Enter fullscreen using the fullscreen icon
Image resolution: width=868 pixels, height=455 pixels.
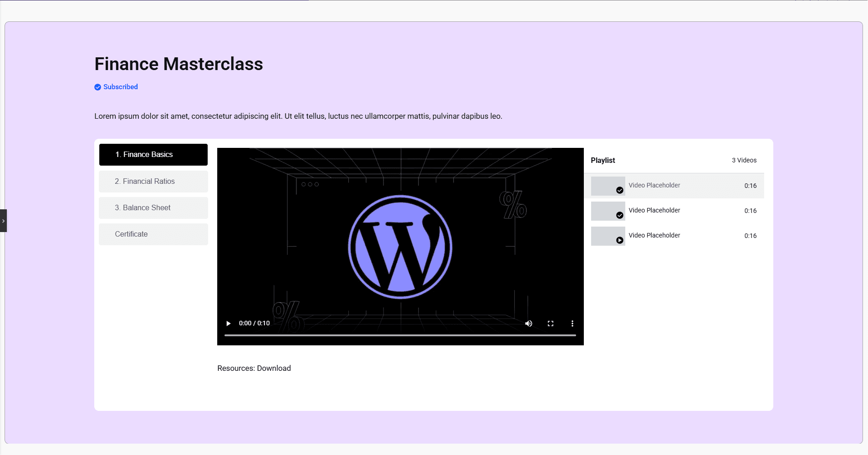point(551,324)
